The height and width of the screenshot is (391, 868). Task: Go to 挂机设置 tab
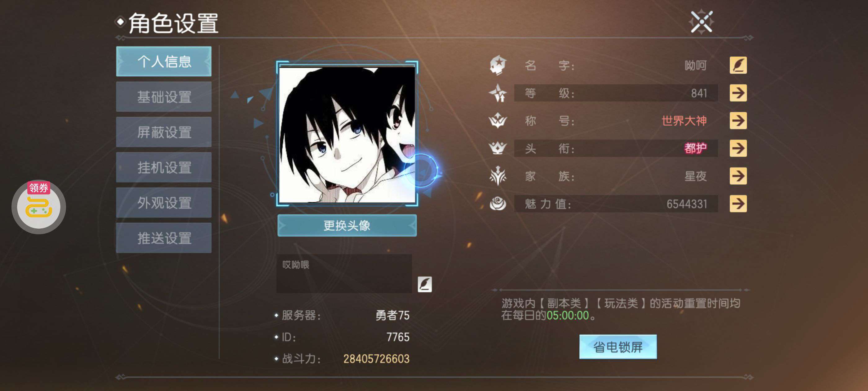[164, 167]
